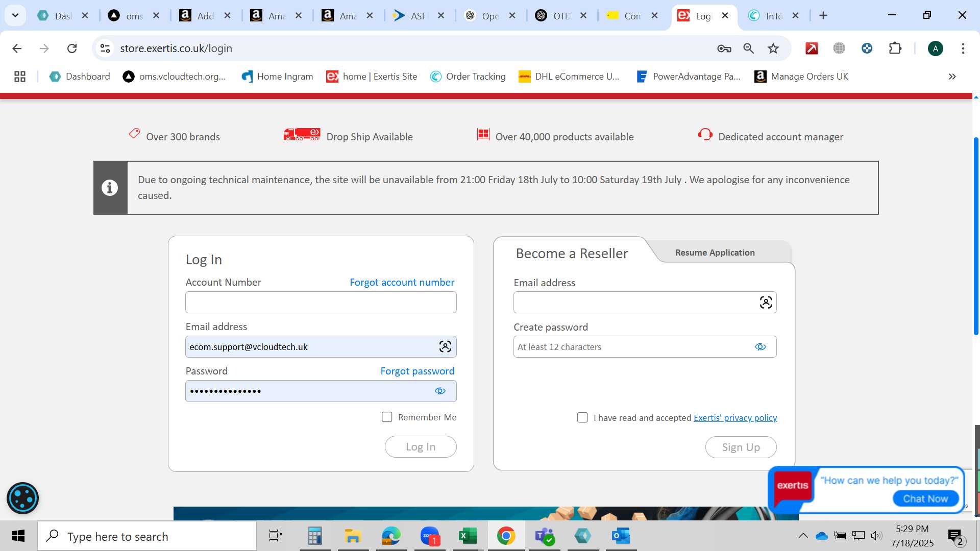Open the Extensions puzzle icon

pos(895,48)
